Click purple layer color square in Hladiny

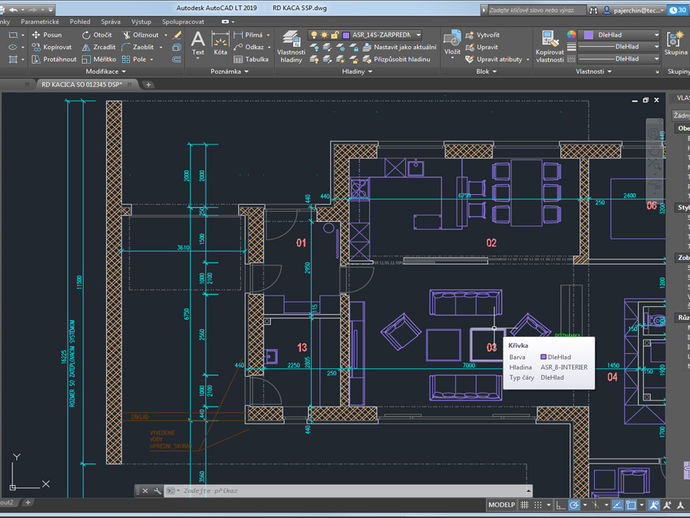click(346, 35)
